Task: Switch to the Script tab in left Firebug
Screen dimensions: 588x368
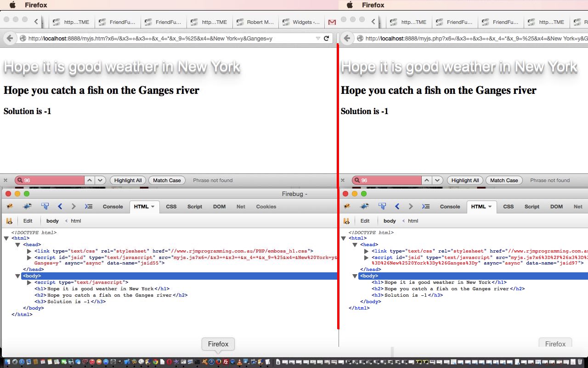Action: pyautogui.click(x=195, y=207)
